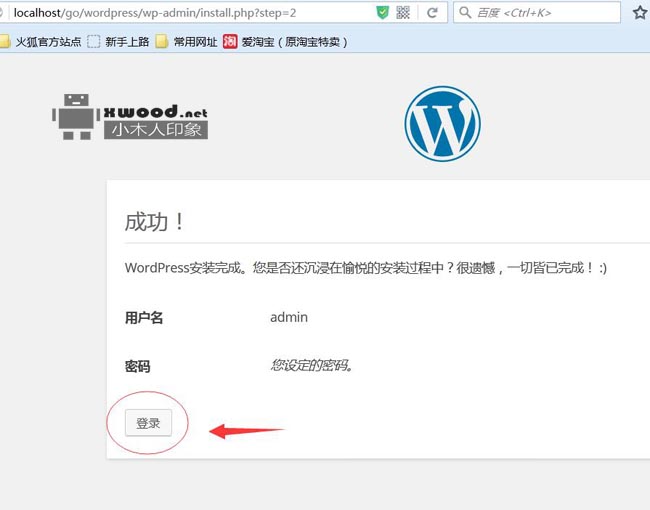Click the 常用网址 folder icon
This screenshot has width=650, height=510.
click(162, 41)
